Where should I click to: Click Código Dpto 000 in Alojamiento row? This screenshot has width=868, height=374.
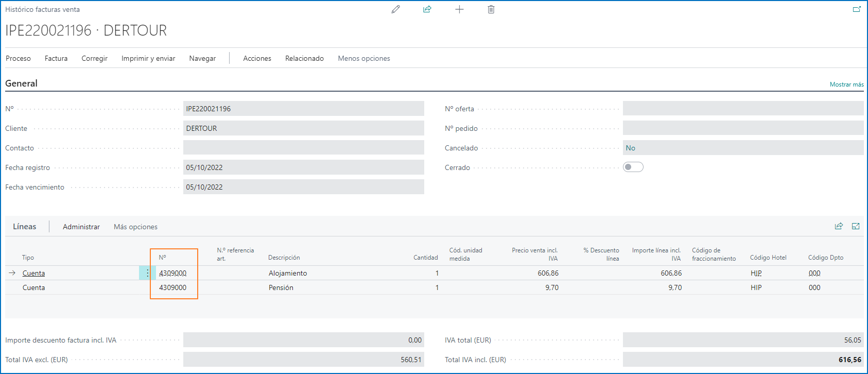click(x=814, y=273)
